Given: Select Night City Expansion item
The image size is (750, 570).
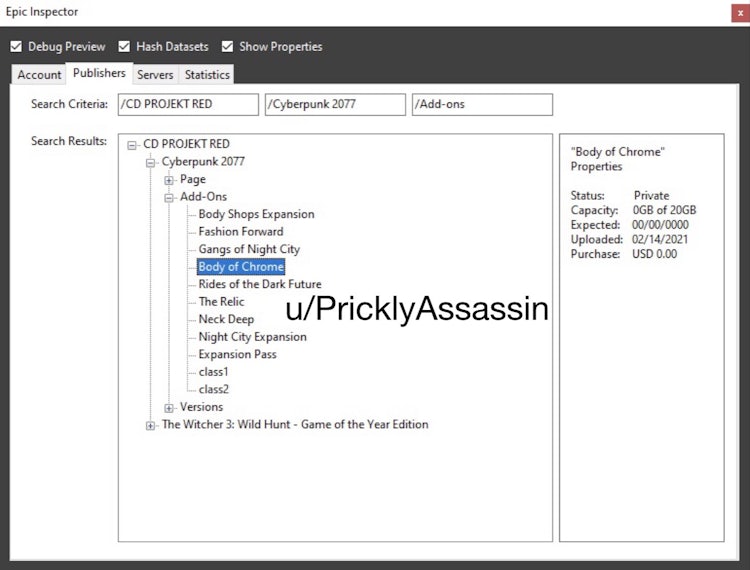Looking at the screenshot, I should [x=253, y=337].
